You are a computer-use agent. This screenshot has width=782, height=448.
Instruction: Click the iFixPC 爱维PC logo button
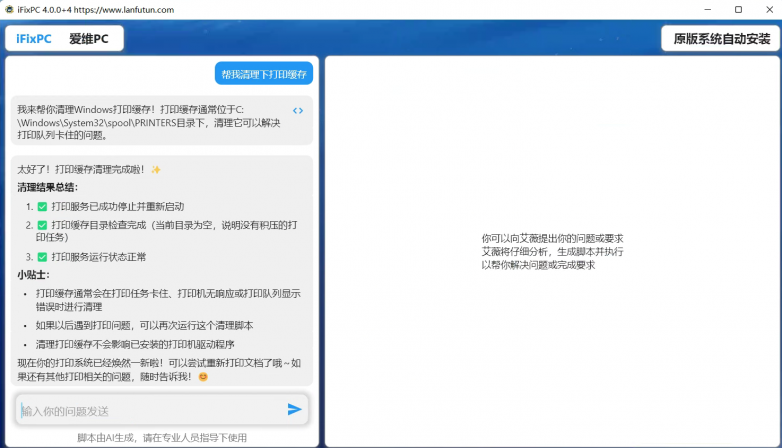point(64,39)
